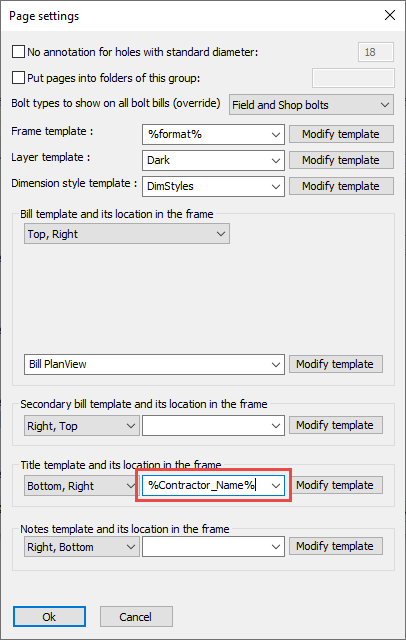This screenshot has height=640, width=406.
Task: Open the Layer template Dark dropdown
Action: [x=213, y=160]
